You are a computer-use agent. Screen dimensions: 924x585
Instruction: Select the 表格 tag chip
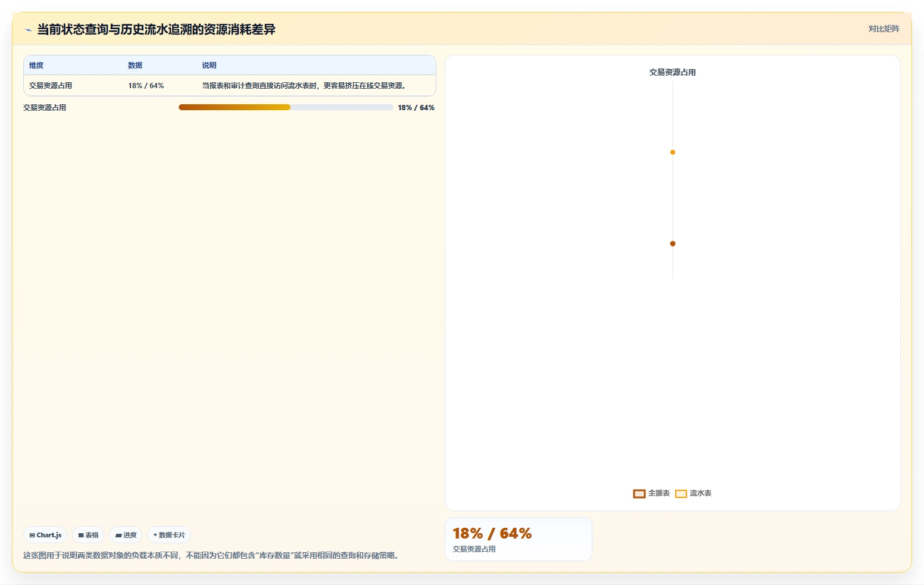point(88,535)
